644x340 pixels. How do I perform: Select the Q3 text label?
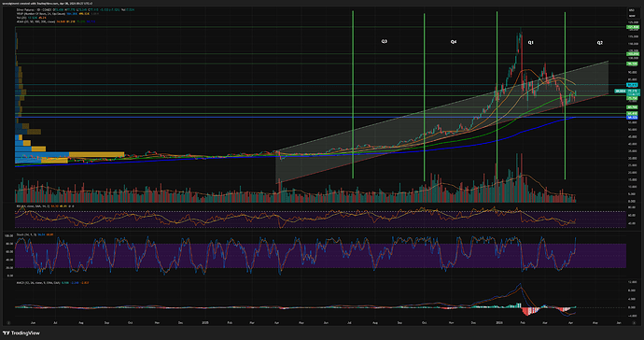(x=384, y=41)
